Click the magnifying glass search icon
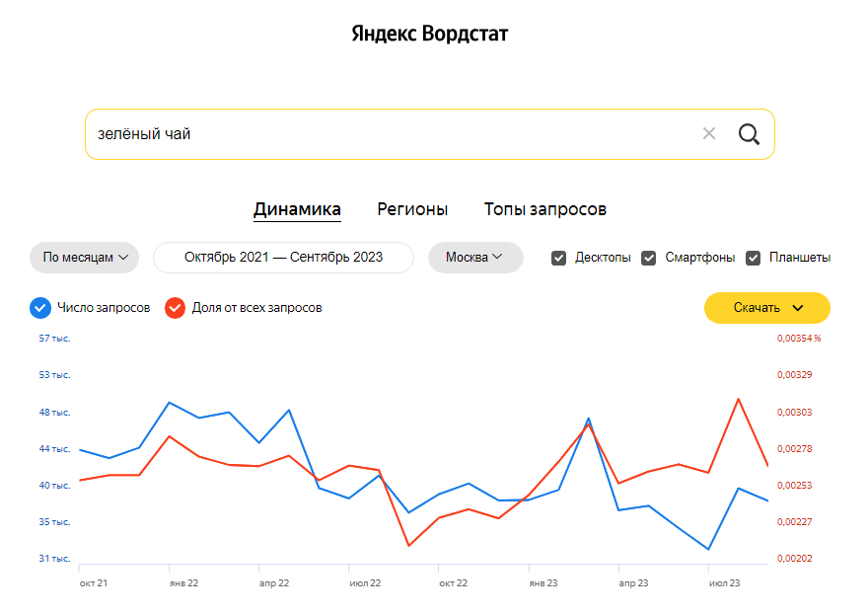868x615 pixels. click(749, 134)
